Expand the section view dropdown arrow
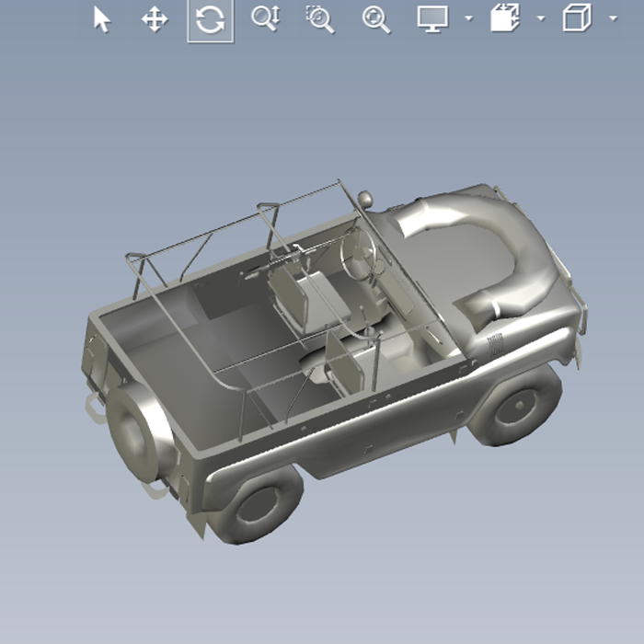 541,18
